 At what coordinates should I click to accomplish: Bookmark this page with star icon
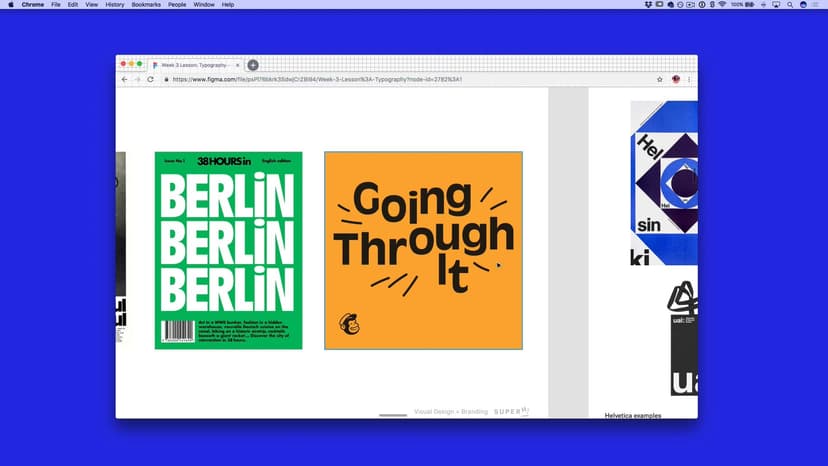[x=660, y=79]
